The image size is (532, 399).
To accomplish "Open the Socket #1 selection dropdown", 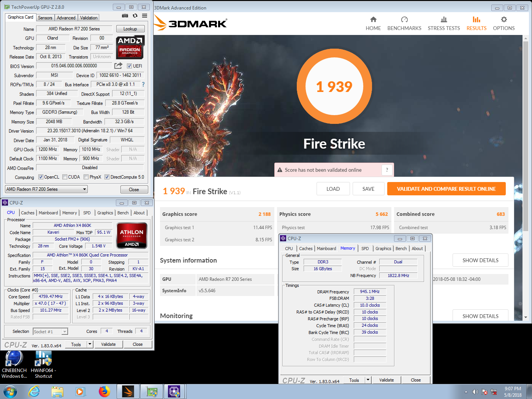I will pyautogui.click(x=51, y=332).
